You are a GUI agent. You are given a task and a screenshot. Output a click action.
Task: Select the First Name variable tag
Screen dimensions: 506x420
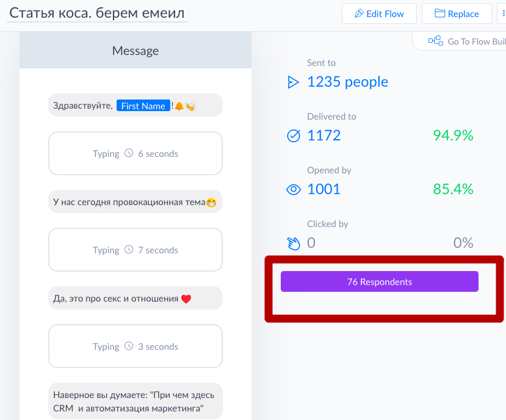143,106
